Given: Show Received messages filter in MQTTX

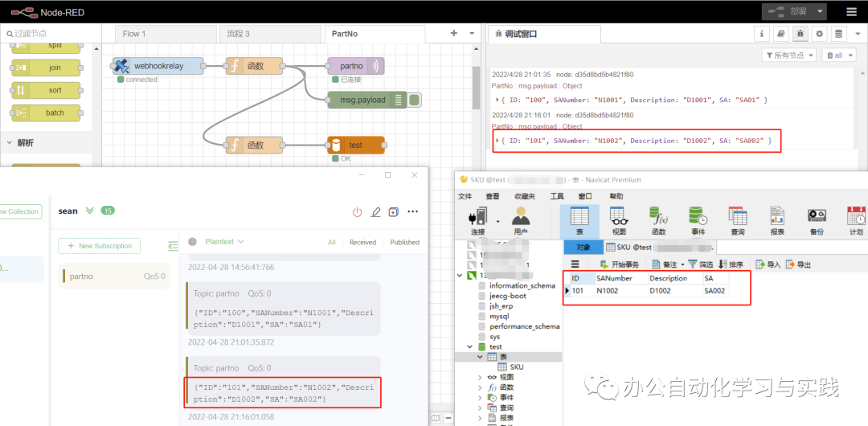Looking at the screenshot, I should pyautogui.click(x=362, y=242).
